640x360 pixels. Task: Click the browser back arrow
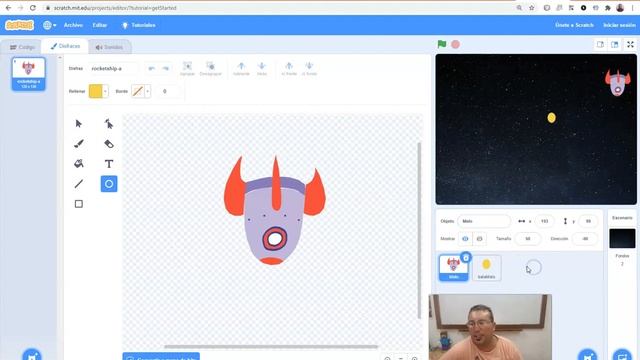coord(8,8)
